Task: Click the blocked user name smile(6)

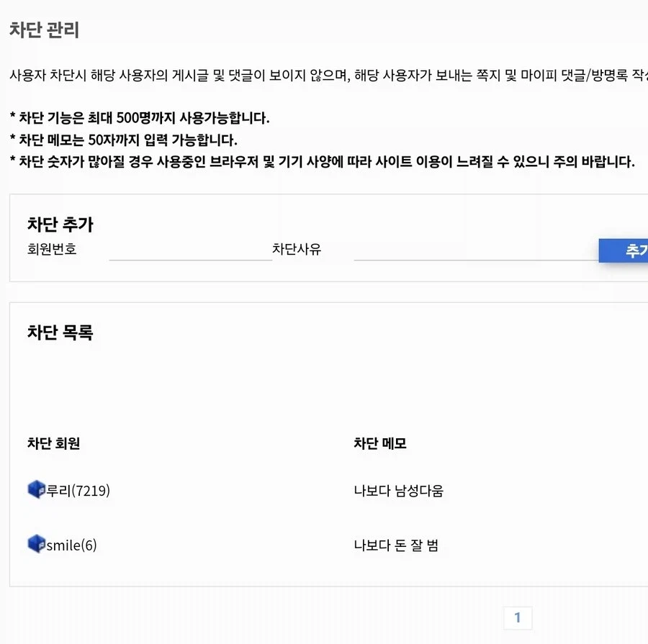Action: pos(72,545)
